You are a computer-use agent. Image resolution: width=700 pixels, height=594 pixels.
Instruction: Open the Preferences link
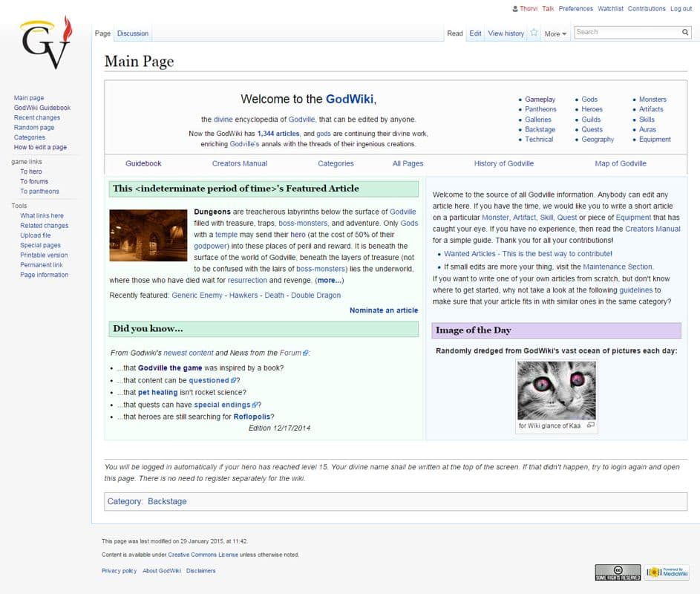[x=575, y=8]
